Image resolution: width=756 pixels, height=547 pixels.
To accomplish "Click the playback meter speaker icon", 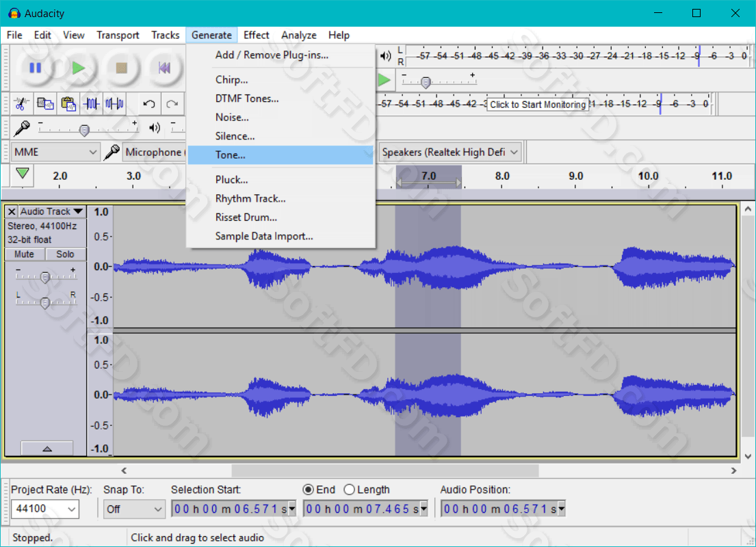I will click(386, 56).
